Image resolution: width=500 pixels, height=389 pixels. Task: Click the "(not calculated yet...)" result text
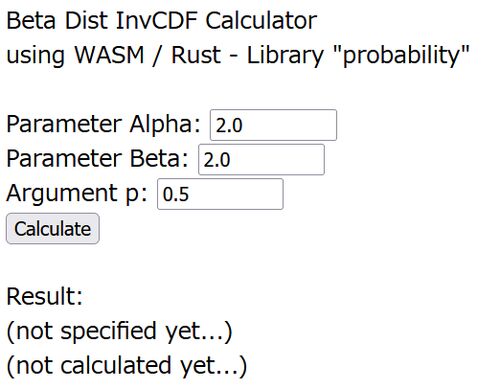click(127, 366)
